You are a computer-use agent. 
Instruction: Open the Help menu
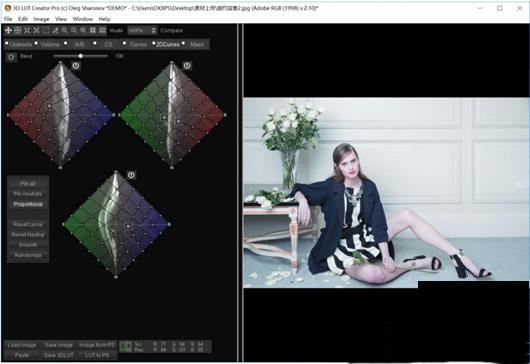point(104,19)
